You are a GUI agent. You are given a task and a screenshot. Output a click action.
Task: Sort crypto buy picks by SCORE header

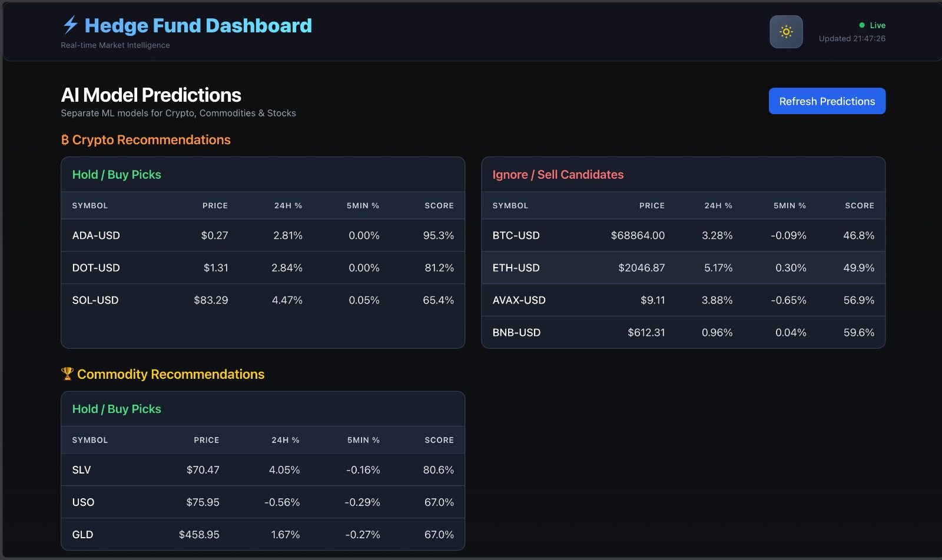coord(439,206)
